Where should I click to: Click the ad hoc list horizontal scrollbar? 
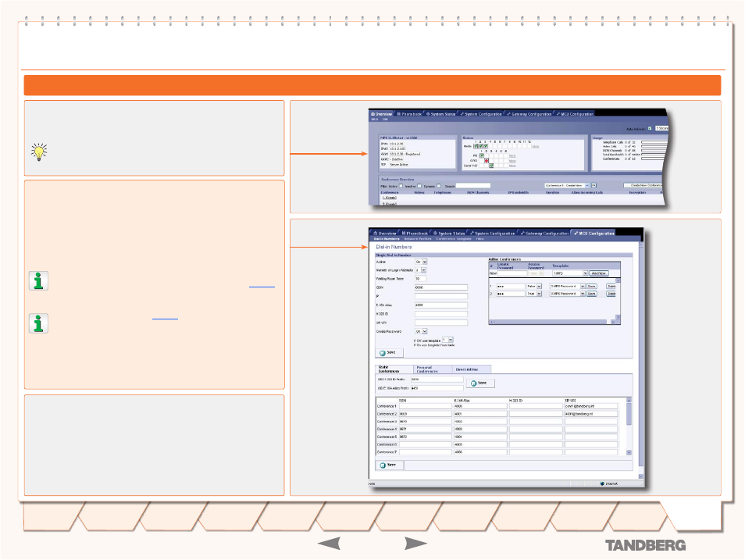coord(553,322)
